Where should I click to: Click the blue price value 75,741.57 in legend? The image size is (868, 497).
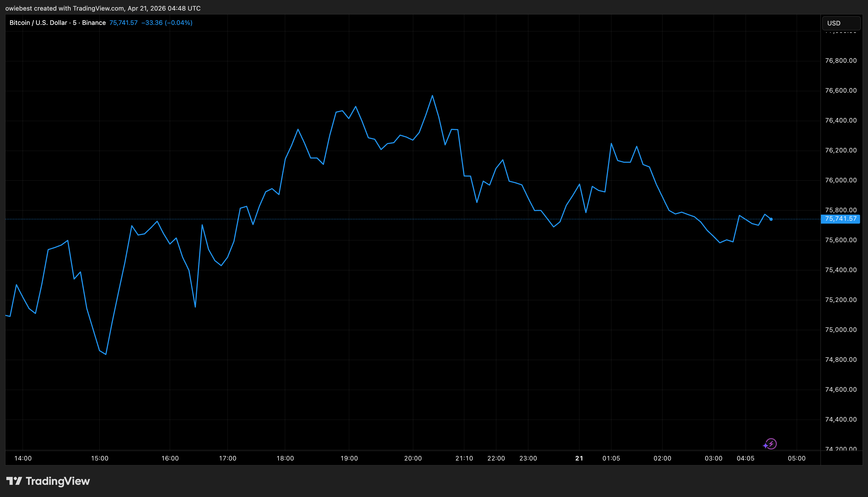[x=123, y=22]
